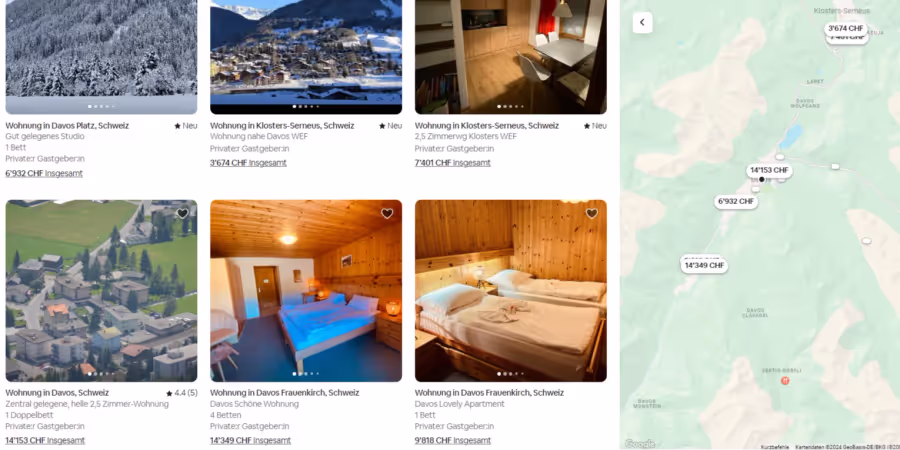Favorite the Davos Schöne Wohnung listing
This screenshot has height=450, width=900.
[x=387, y=214]
